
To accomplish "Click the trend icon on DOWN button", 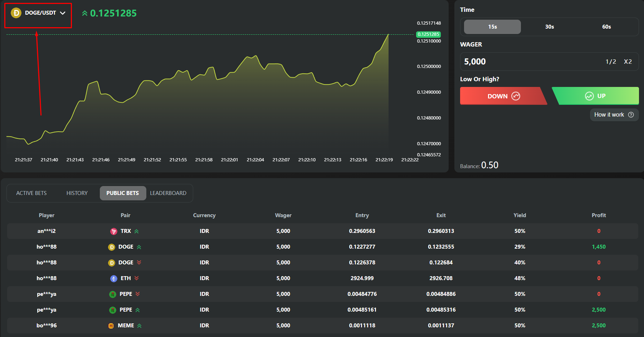I will [x=516, y=96].
